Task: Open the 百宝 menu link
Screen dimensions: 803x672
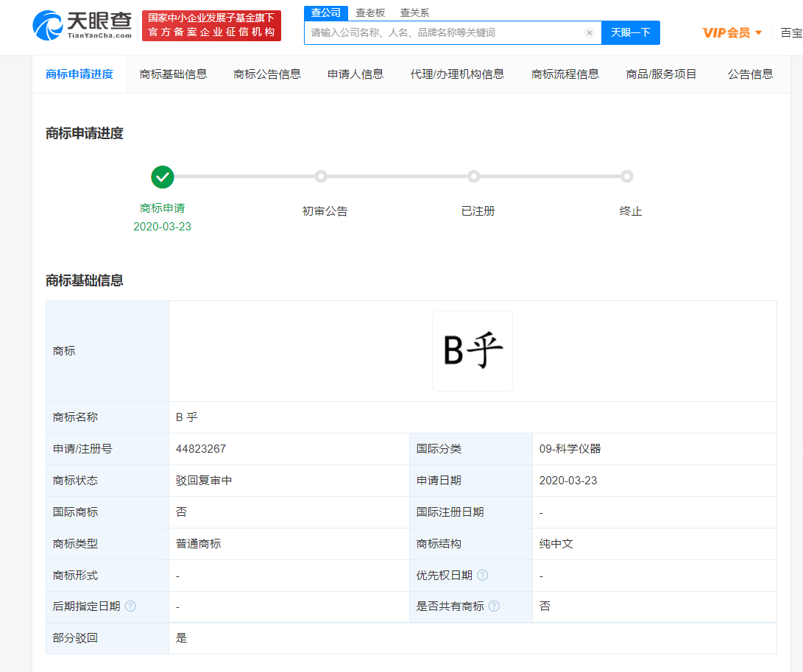Action: 791,33
